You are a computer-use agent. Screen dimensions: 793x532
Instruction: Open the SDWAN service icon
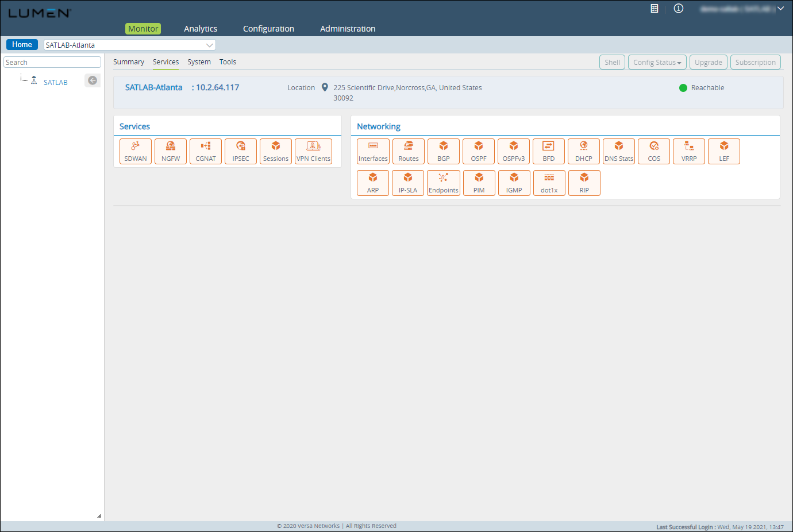point(135,151)
